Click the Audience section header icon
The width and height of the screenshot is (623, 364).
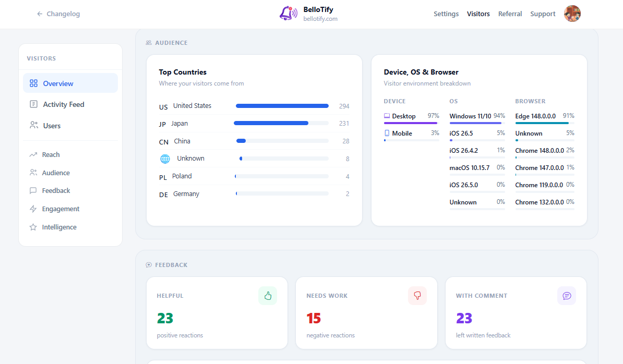(149, 42)
